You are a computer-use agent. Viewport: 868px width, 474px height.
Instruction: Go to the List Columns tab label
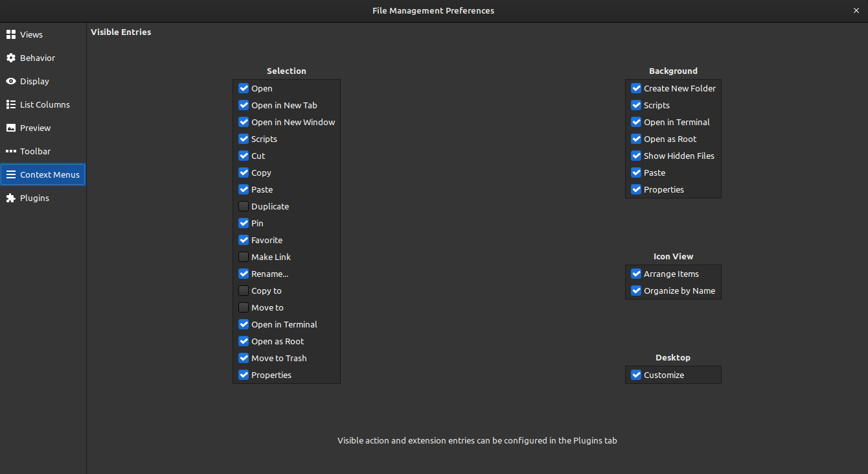[x=45, y=104]
